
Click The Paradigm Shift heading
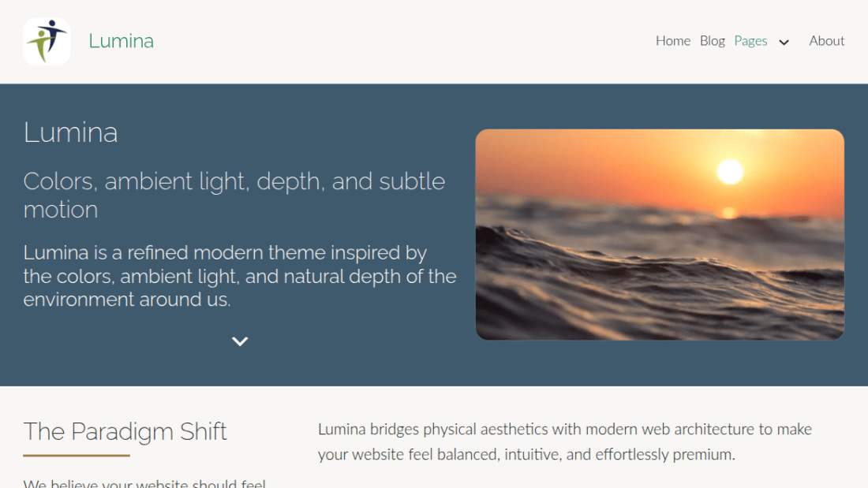pos(125,431)
